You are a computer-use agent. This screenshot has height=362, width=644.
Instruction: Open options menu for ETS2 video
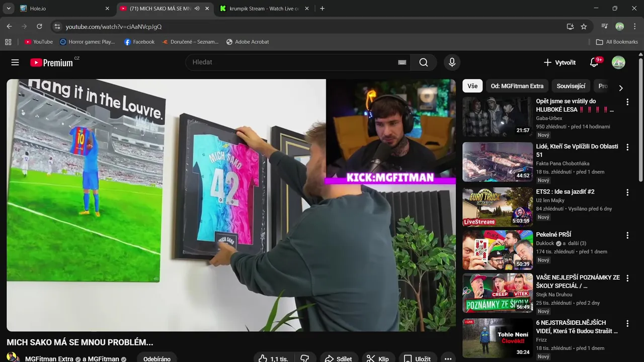click(x=627, y=192)
